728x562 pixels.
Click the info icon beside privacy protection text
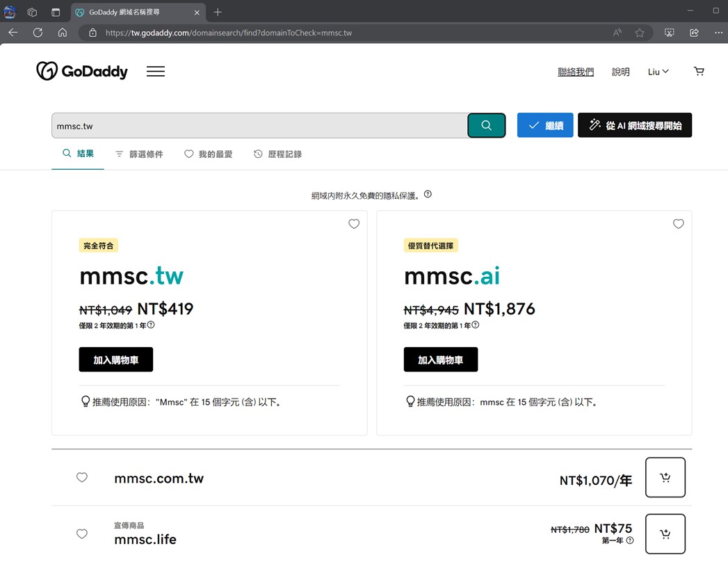coord(428,194)
